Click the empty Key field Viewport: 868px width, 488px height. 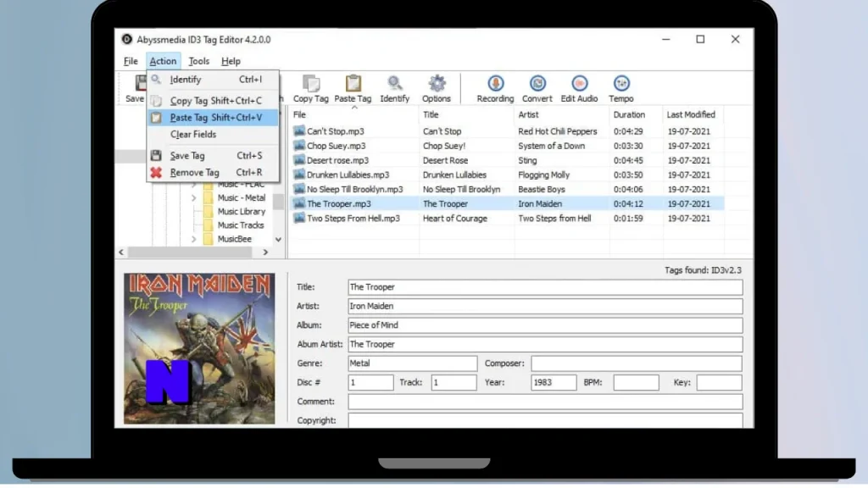719,382
